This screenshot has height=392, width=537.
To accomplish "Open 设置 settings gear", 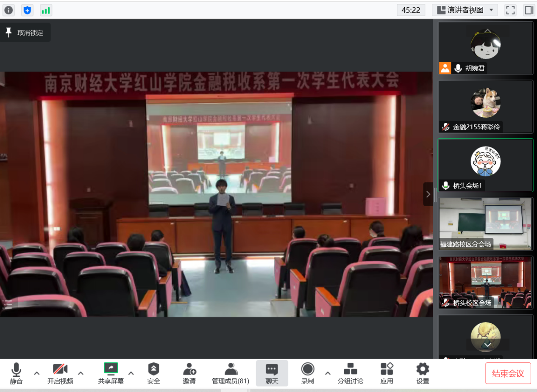I will [x=423, y=373].
